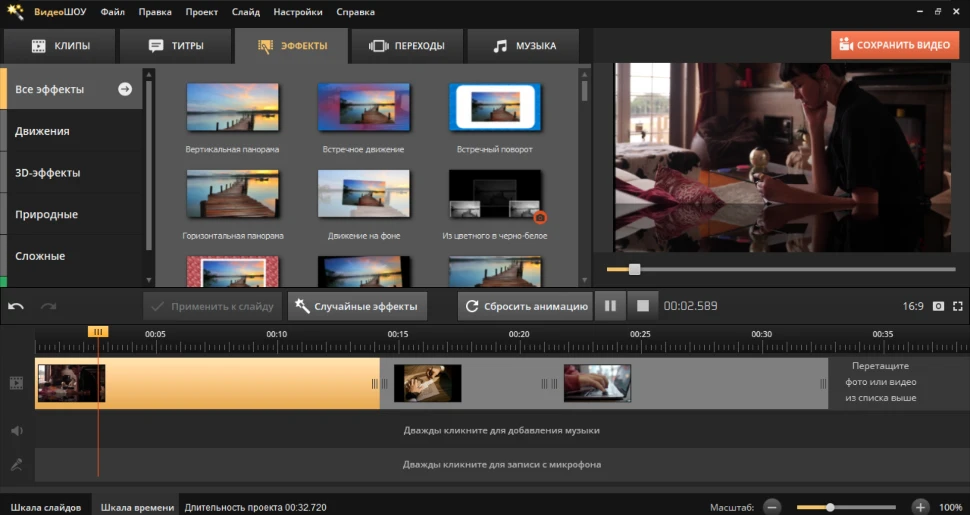Switch to the Титры tab
Image resolution: width=970 pixels, height=515 pixels.
pos(176,46)
